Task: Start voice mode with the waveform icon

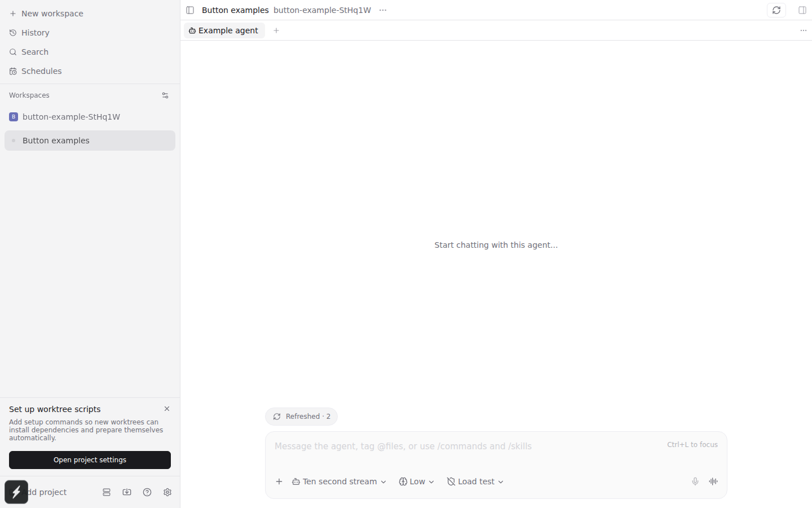Action: pyautogui.click(x=713, y=481)
